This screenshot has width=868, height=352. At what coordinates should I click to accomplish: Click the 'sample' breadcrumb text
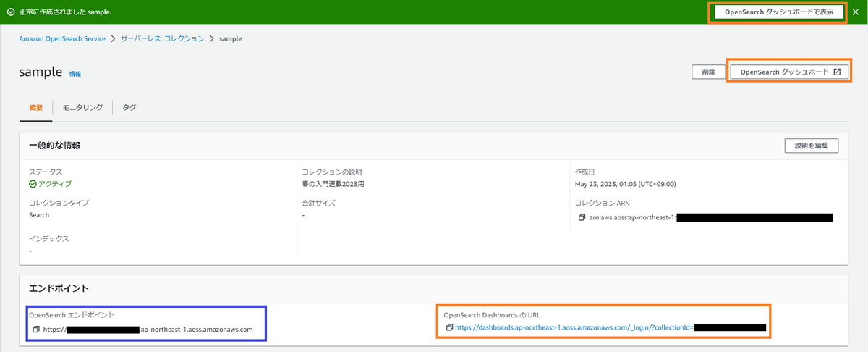(x=231, y=38)
